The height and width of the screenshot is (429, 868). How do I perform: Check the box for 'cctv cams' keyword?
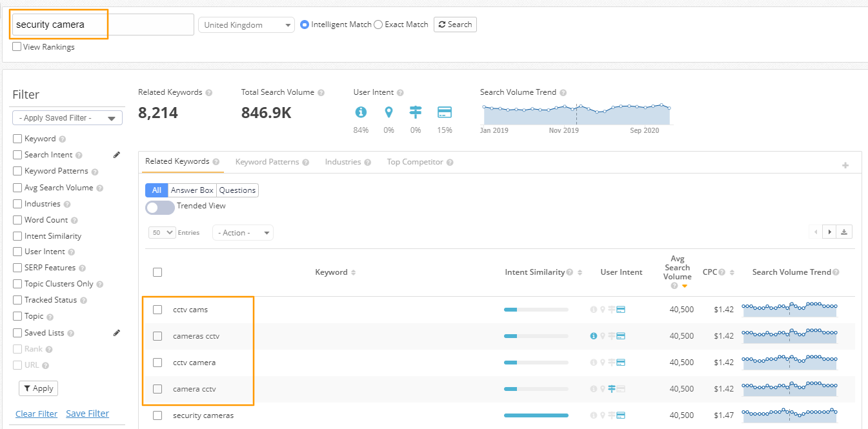pos(157,310)
